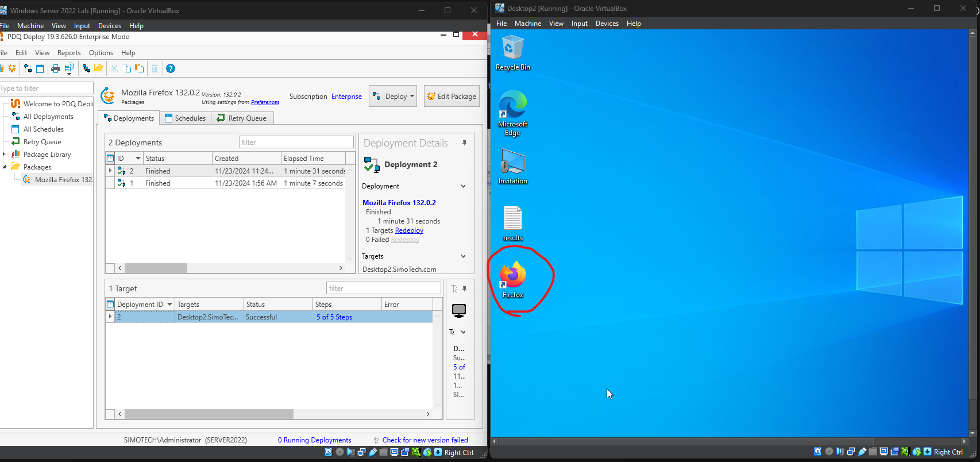Image resolution: width=980 pixels, height=462 pixels.
Task: Click the Deployment 2 status icon in details
Action: (372, 165)
